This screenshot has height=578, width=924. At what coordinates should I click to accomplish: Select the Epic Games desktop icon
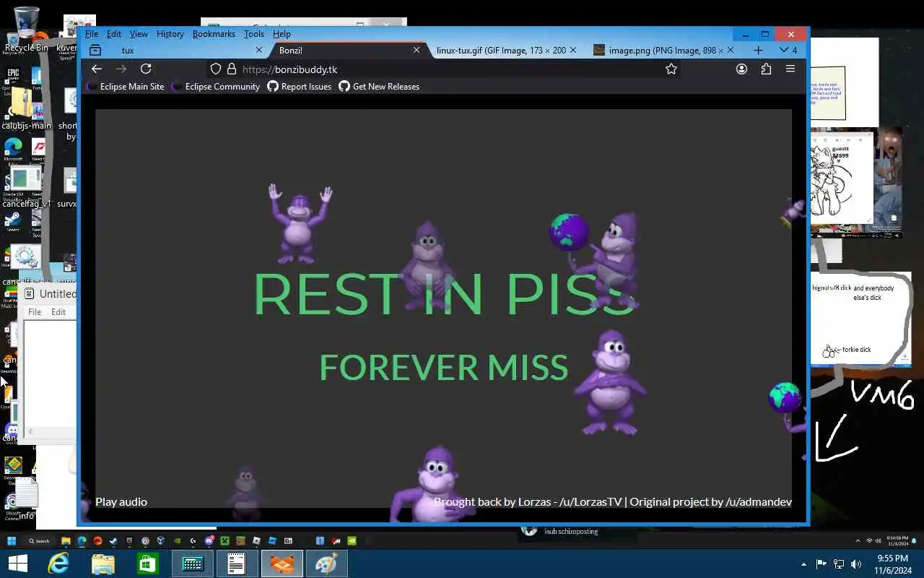tap(13, 78)
